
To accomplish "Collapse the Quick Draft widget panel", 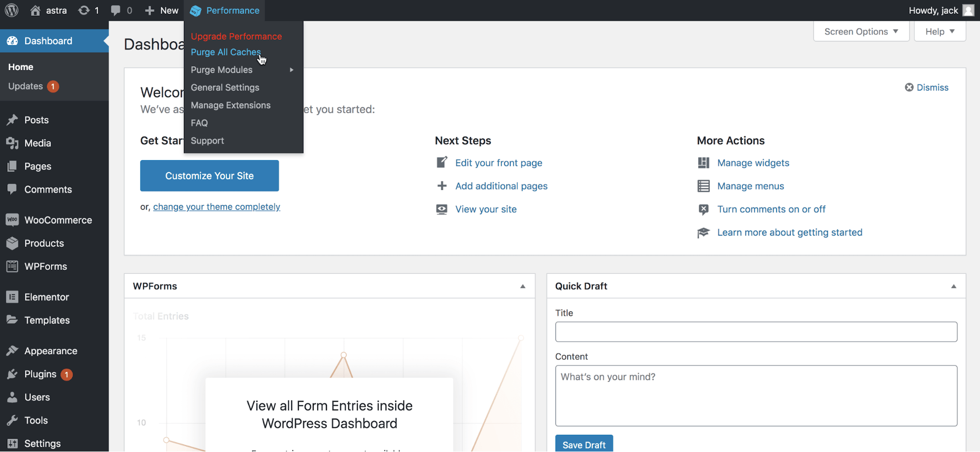I will click(x=954, y=286).
